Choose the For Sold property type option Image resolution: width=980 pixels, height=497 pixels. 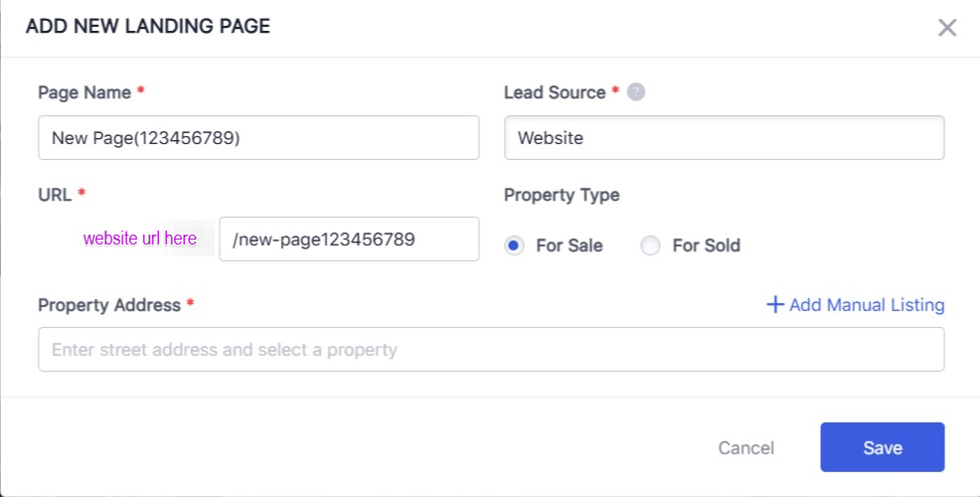click(x=650, y=246)
